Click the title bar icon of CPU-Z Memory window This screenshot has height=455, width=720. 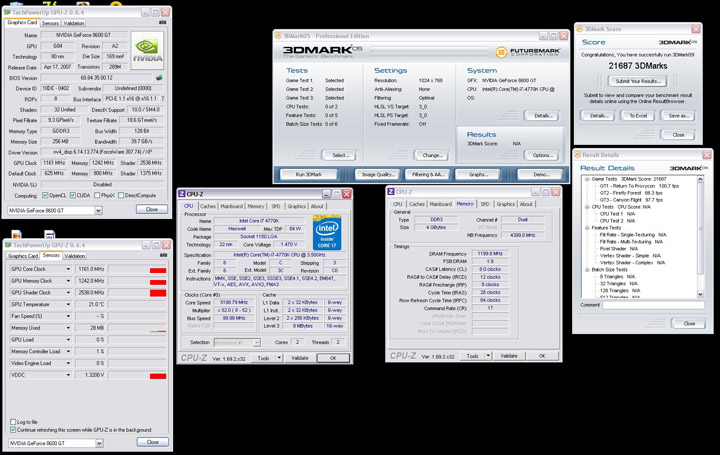[x=391, y=191]
